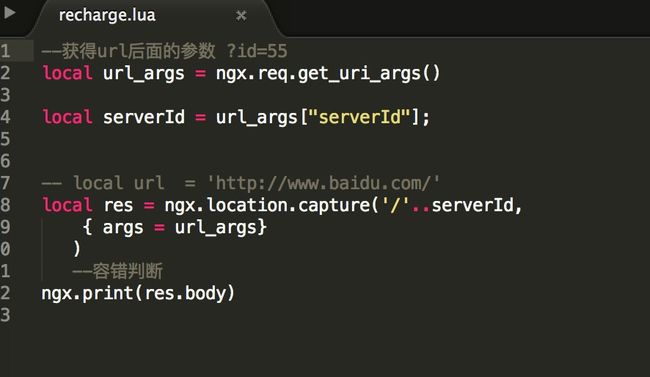The width and height of the screenshot is (650, 377).
Task: Place cursor in the ?id=55 comment
Action: pos(257,51)
